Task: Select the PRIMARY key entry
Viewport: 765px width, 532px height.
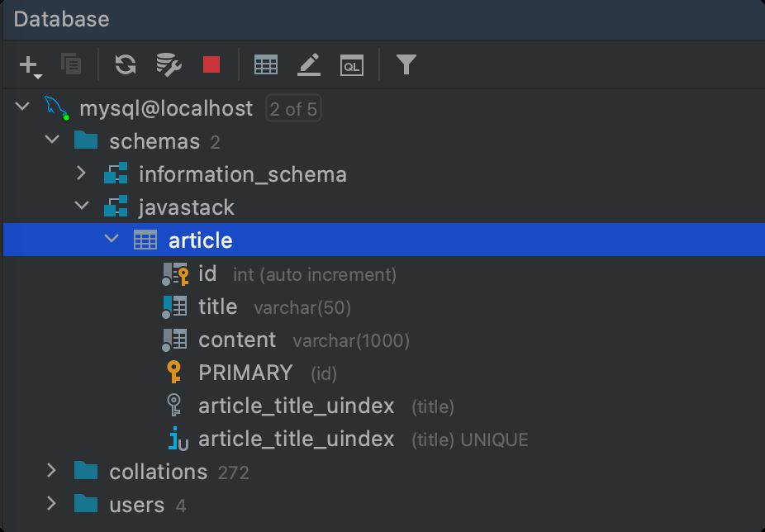Action: tap(245, 373)
